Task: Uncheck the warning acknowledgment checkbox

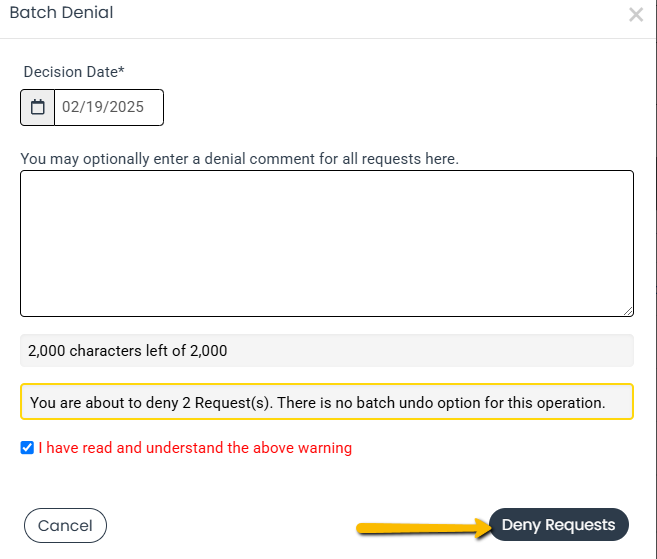Action: 27,448
